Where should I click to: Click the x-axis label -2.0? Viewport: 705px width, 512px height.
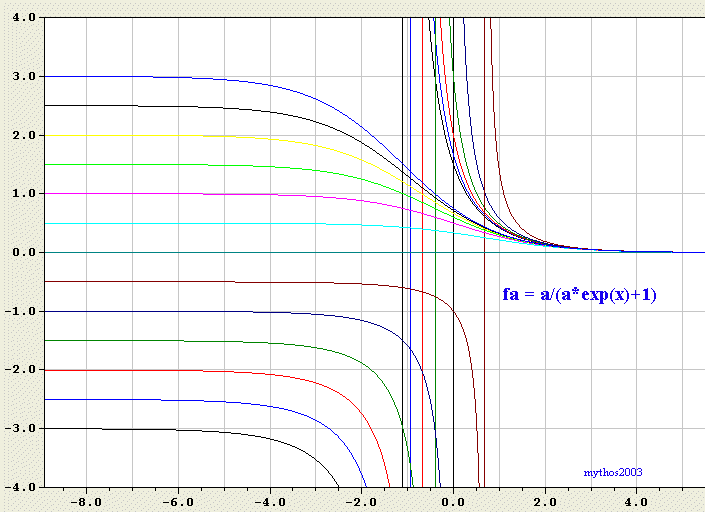pos(361,502)
